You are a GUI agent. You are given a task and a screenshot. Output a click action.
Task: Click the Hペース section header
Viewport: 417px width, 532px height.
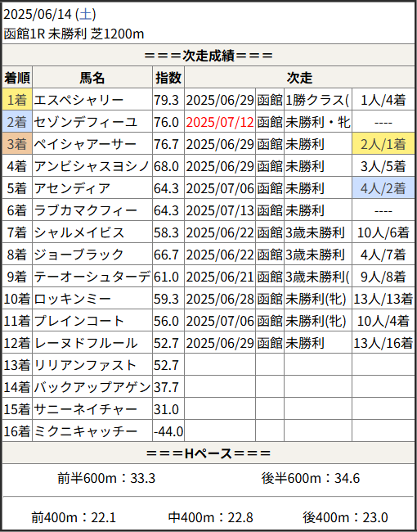point(208,453)
